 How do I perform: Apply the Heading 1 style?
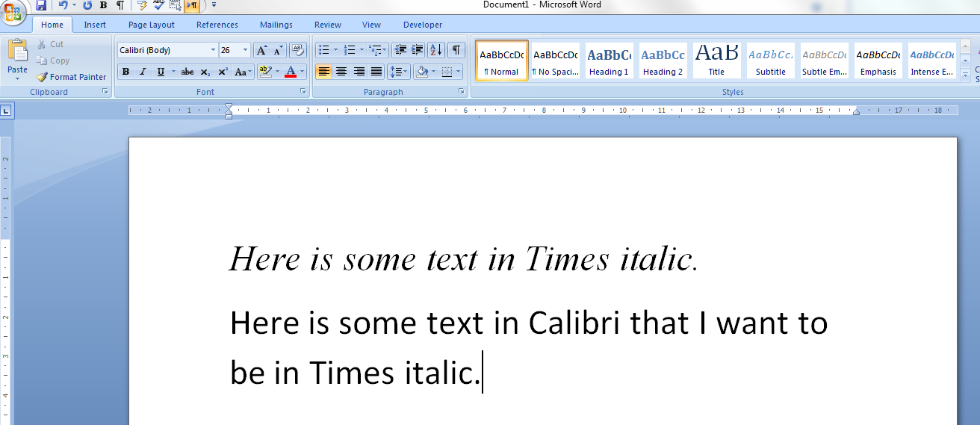[609, 61]
